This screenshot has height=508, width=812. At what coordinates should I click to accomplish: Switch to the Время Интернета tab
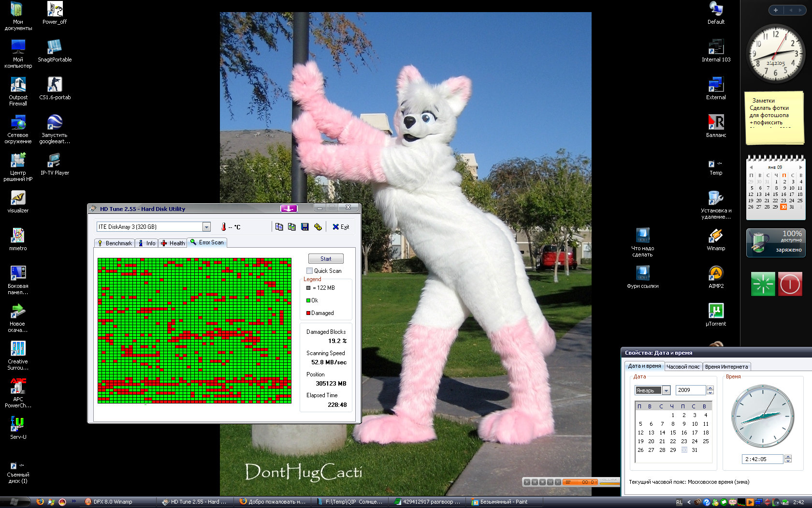726,367
